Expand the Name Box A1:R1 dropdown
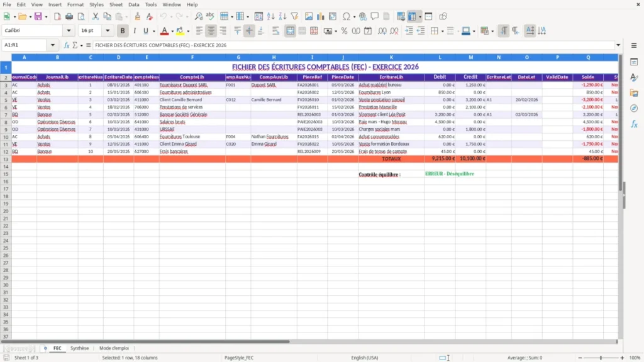This screenshot has width=644, height=362. (53, 45)
